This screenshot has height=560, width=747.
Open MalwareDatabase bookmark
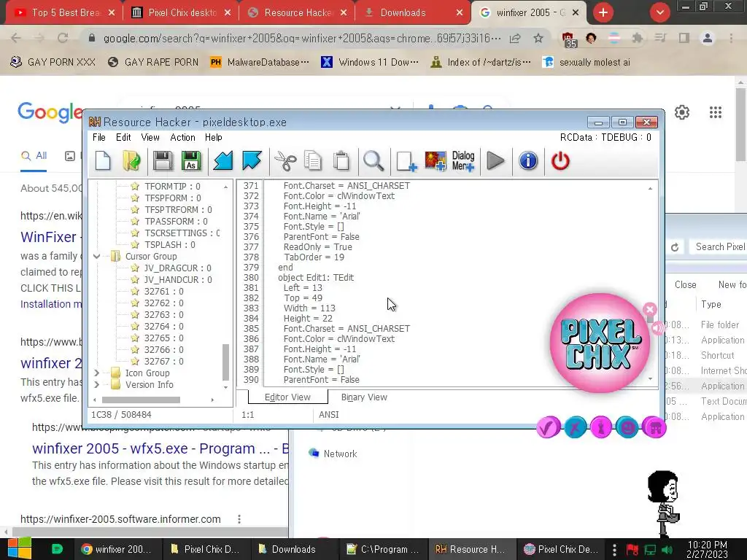[x=259, y=63]
